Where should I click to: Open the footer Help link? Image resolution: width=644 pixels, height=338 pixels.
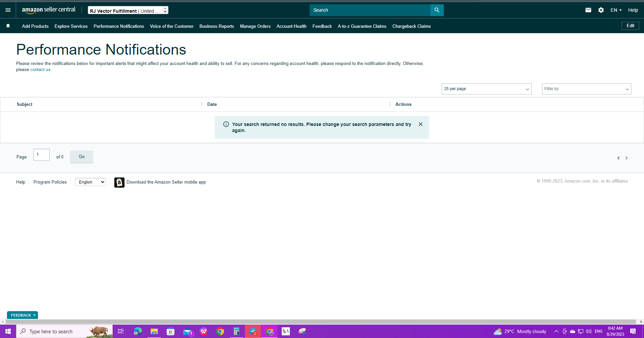coord(20,182)
